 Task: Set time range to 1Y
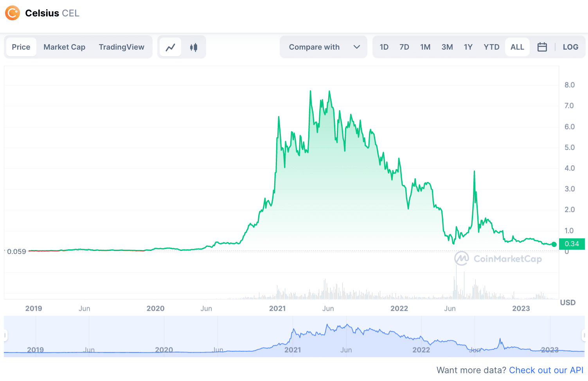(x=468, y=47)
